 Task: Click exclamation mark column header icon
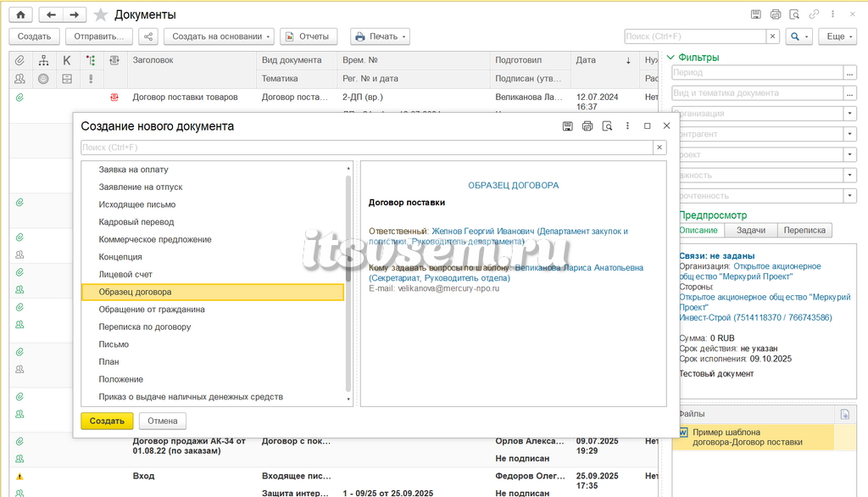(91, 79)
